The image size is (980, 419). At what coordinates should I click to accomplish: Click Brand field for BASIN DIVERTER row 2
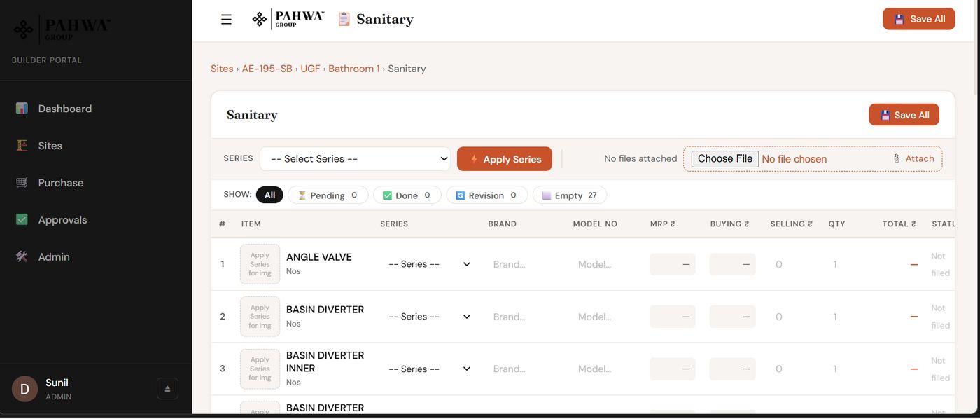525,317
